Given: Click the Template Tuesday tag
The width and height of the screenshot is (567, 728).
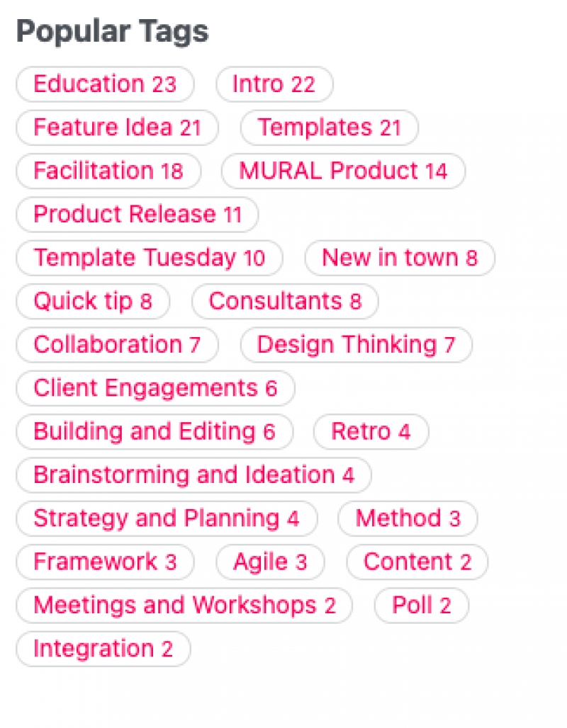Looking at the screenshot, I should (149, 258).
